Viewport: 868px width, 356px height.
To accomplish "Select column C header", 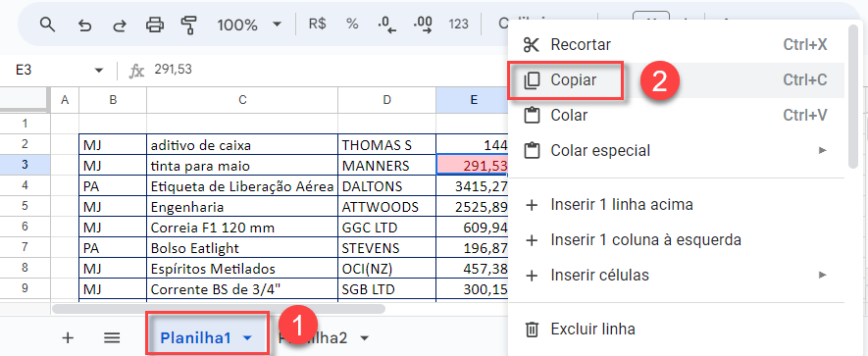I will [242, 100].
